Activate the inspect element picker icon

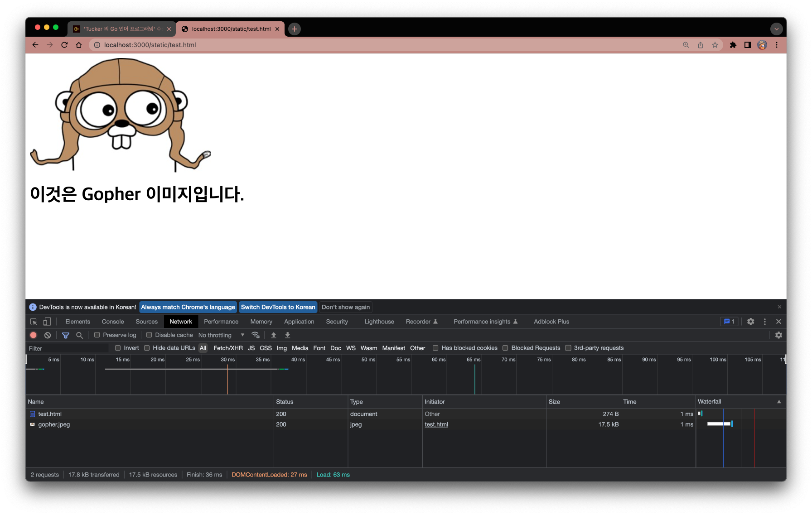(34, 322)
